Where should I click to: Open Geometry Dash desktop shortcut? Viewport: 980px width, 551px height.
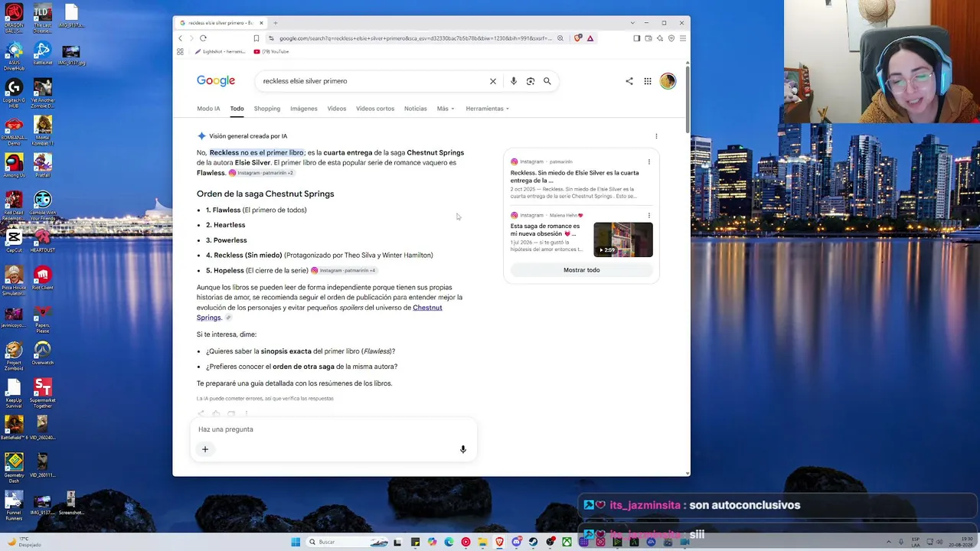click(14, 467)
